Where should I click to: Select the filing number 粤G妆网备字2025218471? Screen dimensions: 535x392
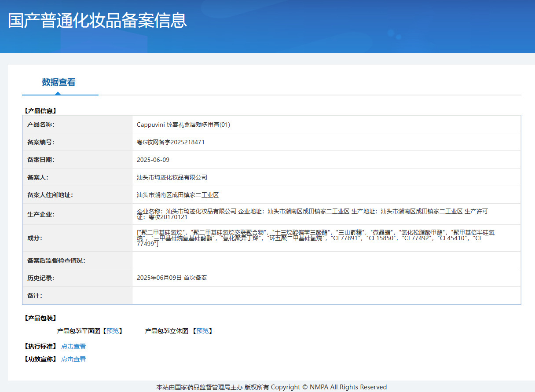click(x=171, y=142)
